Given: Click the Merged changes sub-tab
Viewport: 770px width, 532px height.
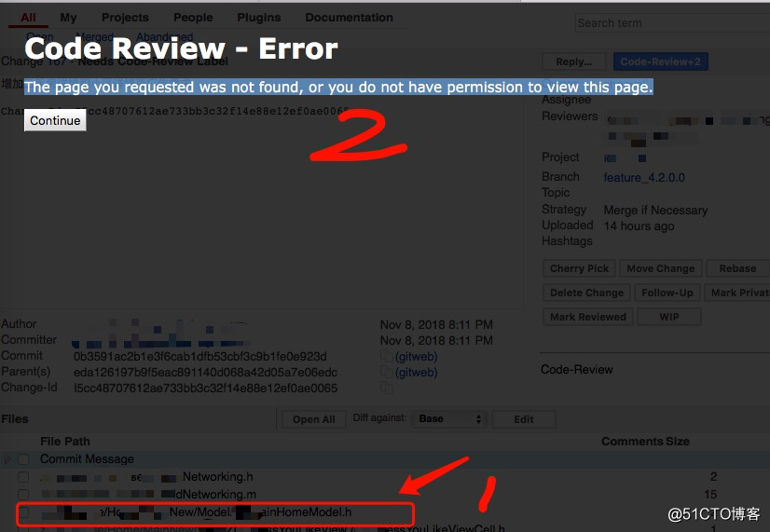Looking at the screenshot, I should 94,37.
